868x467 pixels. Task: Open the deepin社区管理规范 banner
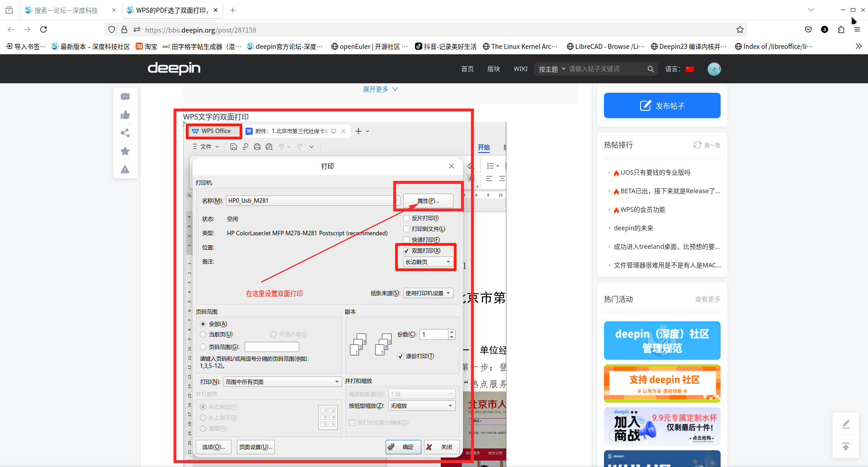(x=662, y=341)
